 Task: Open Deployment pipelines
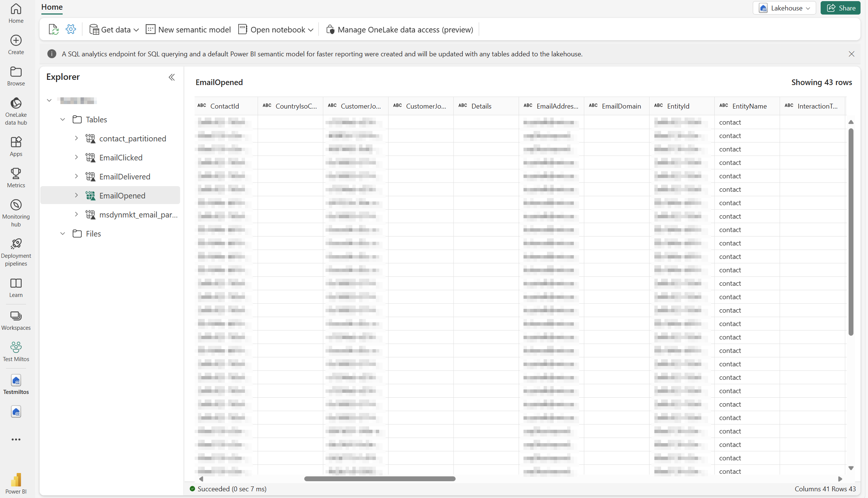[x=16, y=253]
